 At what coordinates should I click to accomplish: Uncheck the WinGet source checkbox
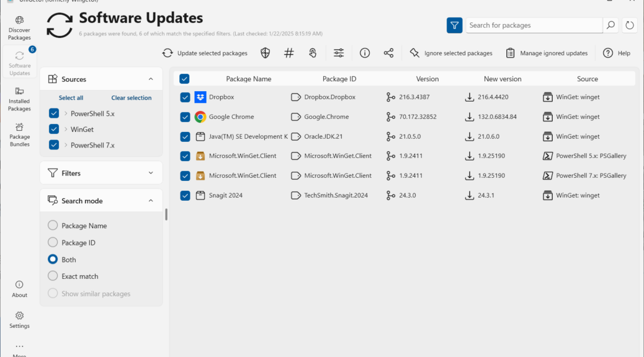point(54,129)
